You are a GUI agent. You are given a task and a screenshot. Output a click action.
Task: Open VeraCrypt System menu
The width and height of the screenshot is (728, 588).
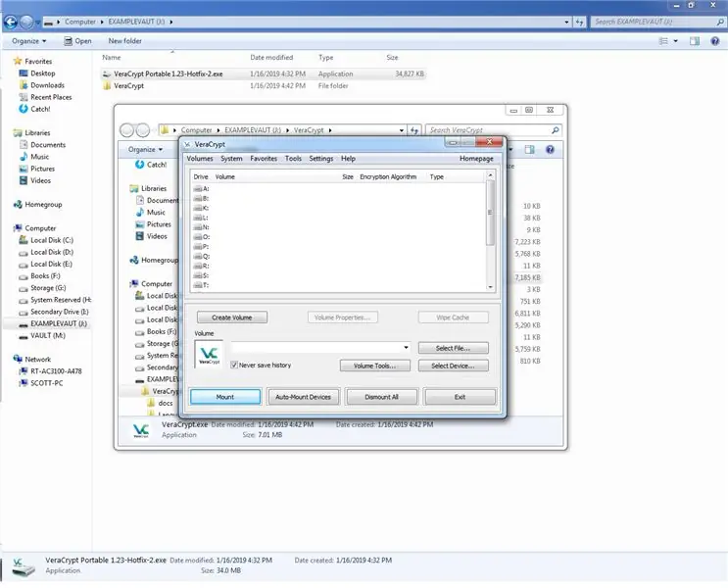click(231, 159)
